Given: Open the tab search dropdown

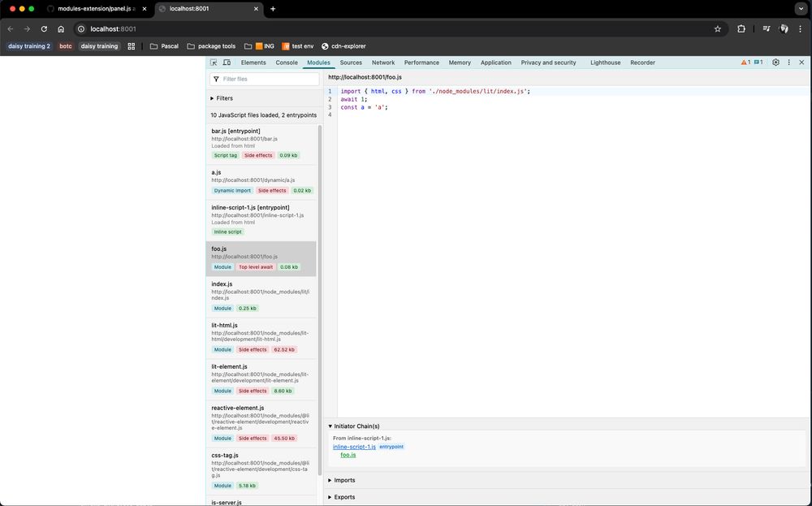Looking at the screenshot, I should pos(801,9).
